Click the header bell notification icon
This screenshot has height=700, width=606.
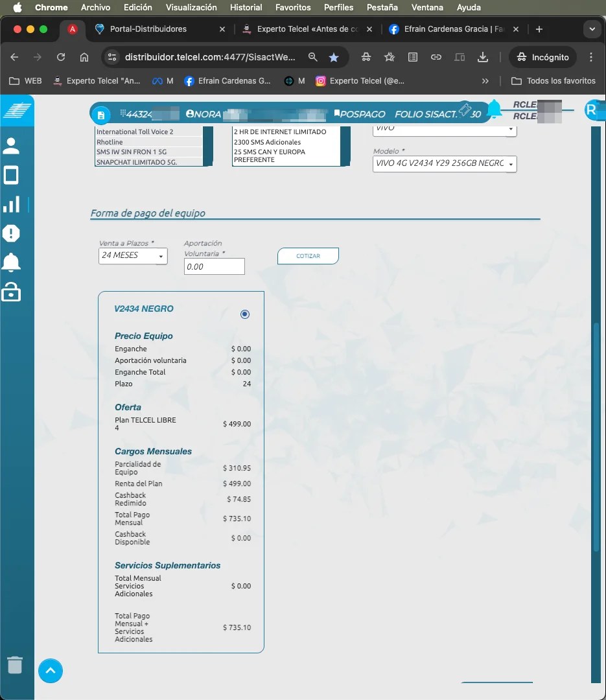point(494,109)
